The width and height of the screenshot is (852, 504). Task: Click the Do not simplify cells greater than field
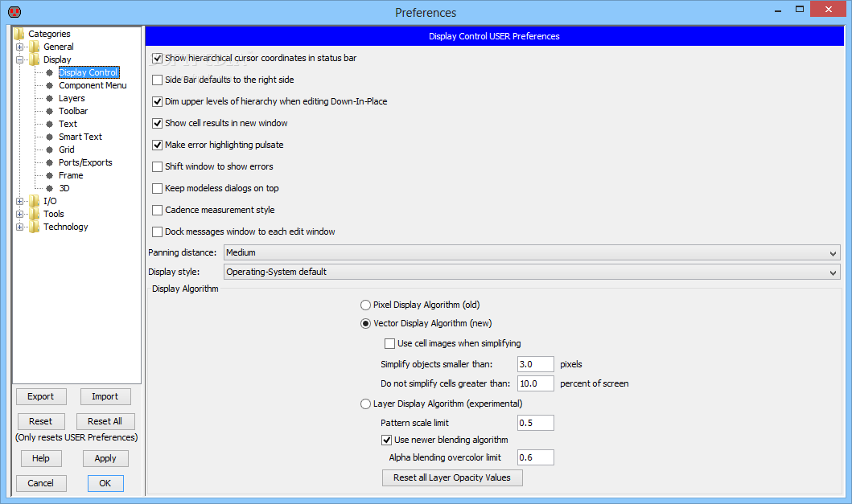pyautogui.click(x=535, y=383)
